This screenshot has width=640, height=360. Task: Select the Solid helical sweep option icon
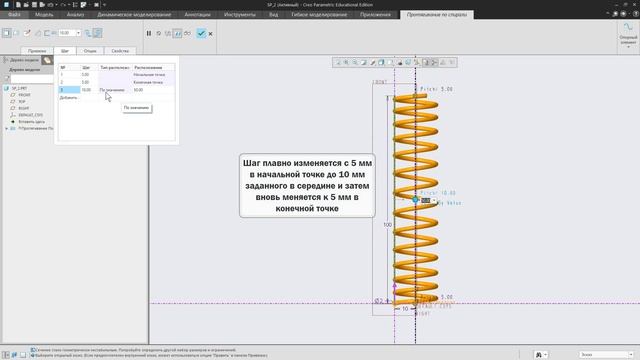[x=7, y=33]
